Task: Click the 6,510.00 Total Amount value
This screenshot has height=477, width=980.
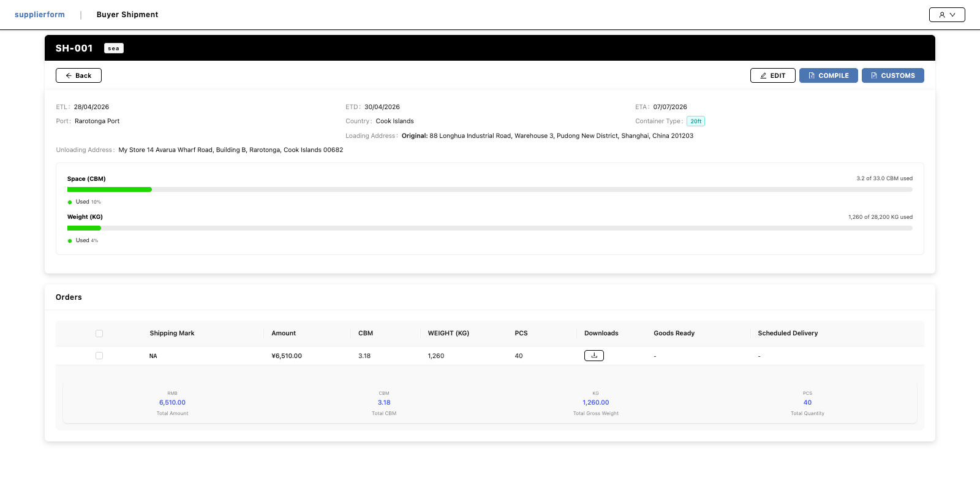Action: (172, 403)
